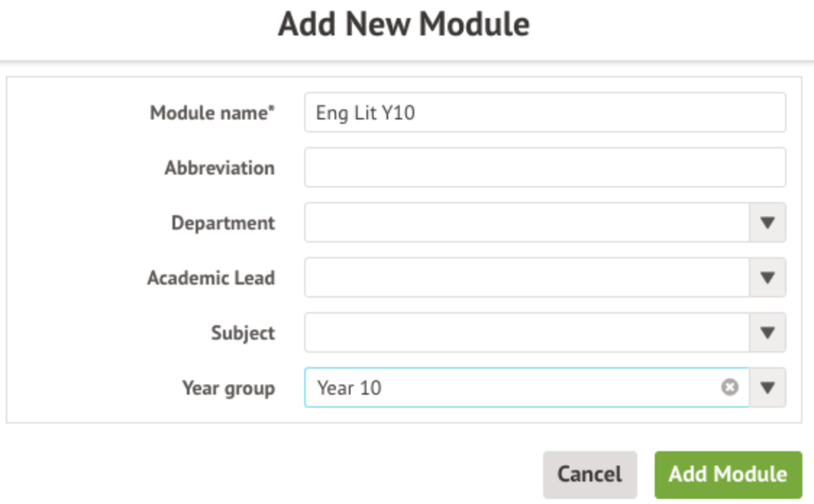Open the Subject dropdown arrow
Image resolution: width=814 pixels, height=504 pixels.
[x=768, y=333]
